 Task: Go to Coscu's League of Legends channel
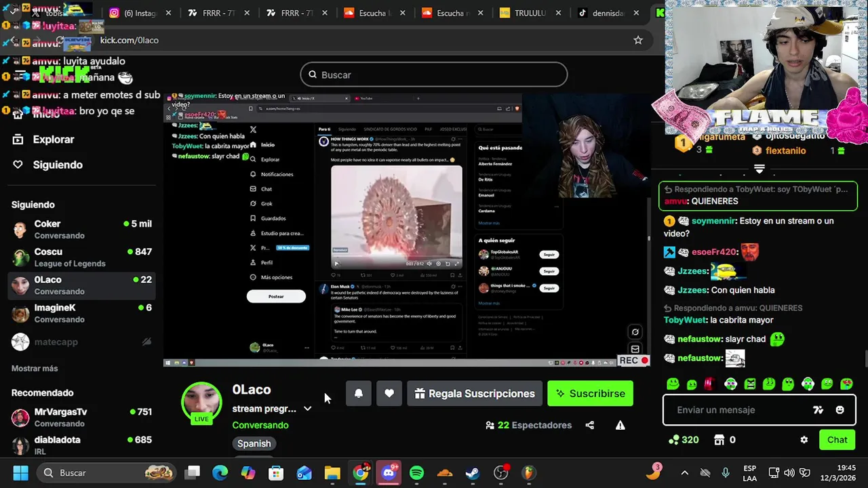tap(81, 257)
